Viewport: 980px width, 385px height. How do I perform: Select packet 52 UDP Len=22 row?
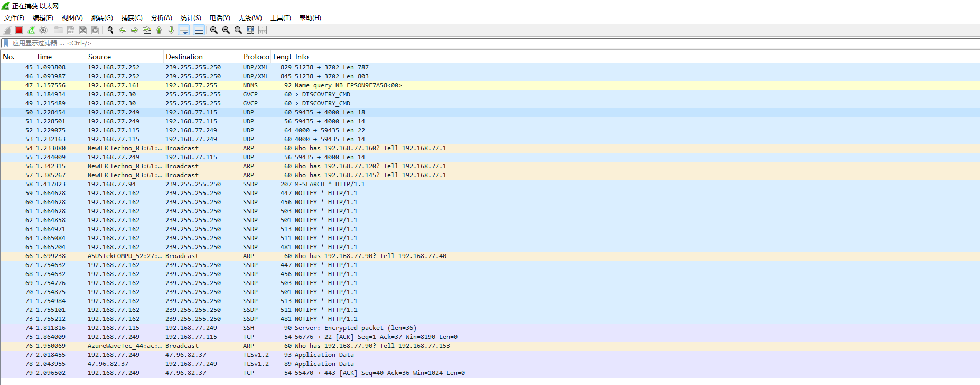490,130
